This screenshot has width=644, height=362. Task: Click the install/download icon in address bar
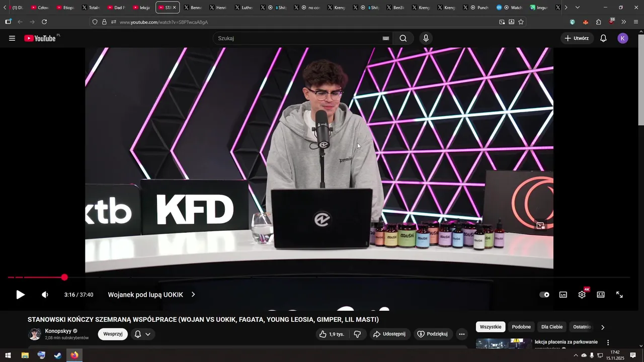coord(511,22)
